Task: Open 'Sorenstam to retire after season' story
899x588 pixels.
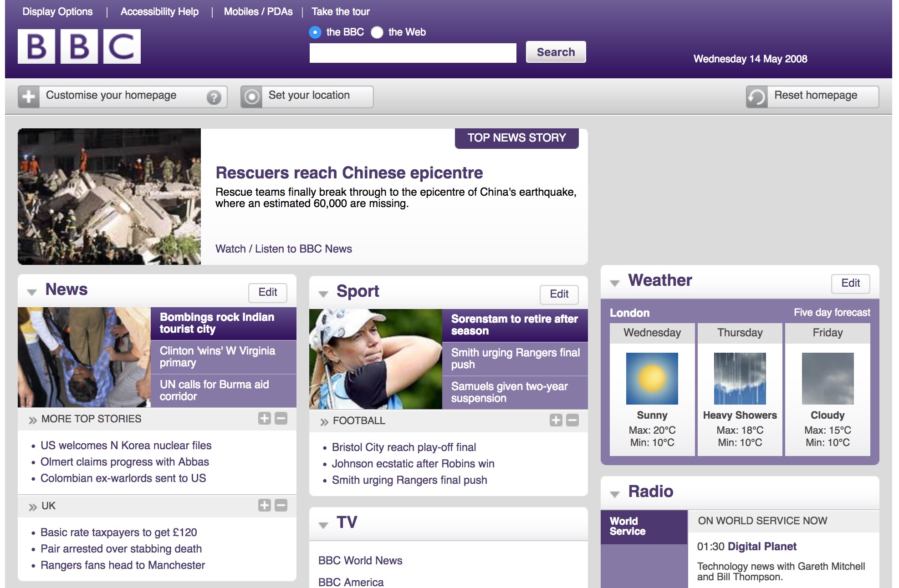Action: click(515, 325)
